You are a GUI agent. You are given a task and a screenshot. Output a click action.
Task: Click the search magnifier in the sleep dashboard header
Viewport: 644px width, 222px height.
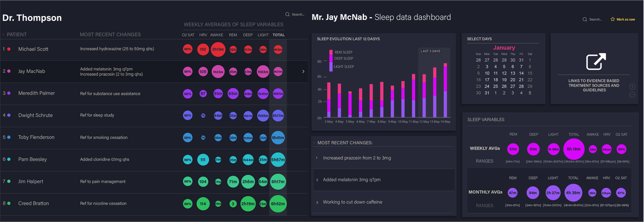pos(585,19)
